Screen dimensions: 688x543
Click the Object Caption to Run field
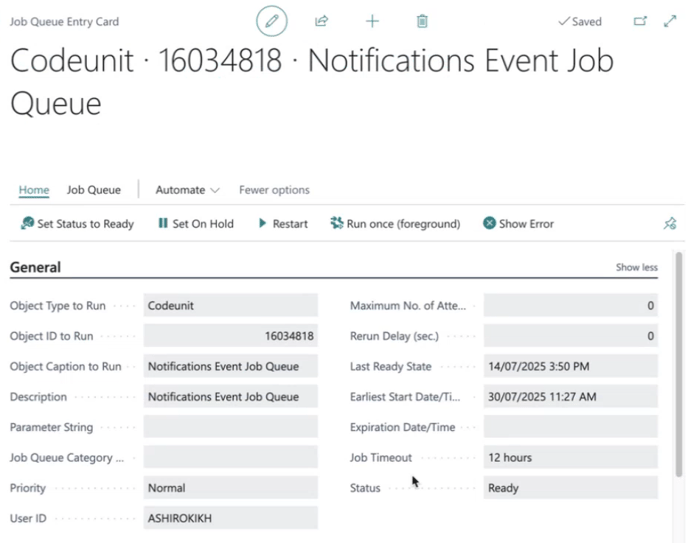[230, 366]
